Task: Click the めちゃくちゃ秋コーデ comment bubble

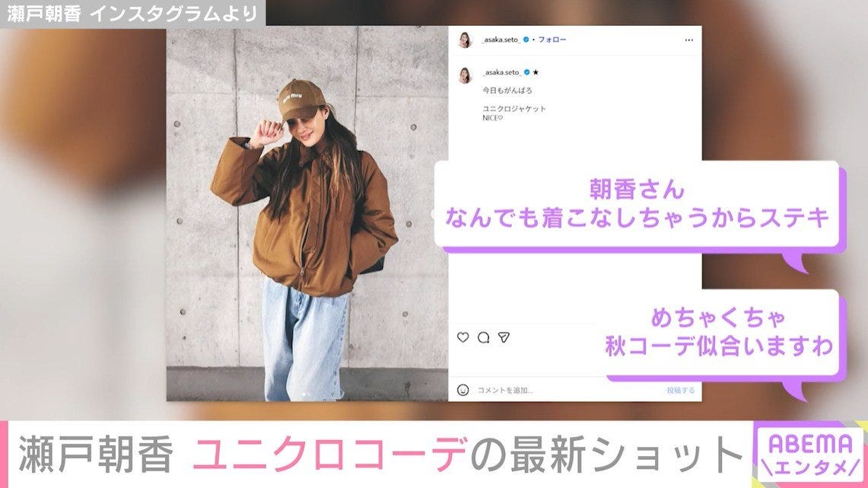Action: [x=719, y=333]
